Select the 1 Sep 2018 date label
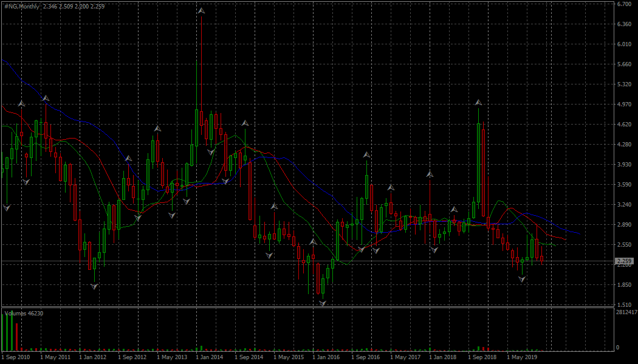638x364 pixels. [x=483, y=357]
